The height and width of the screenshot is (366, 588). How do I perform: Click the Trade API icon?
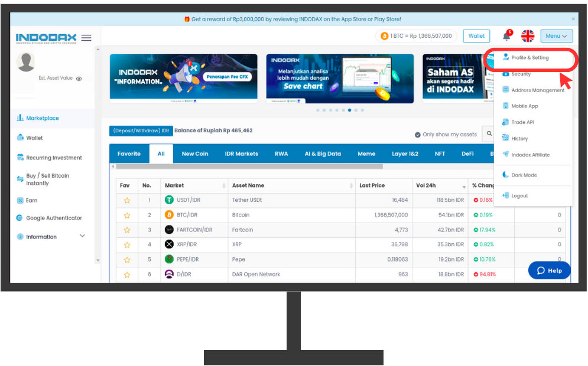(x=505, y=122)
